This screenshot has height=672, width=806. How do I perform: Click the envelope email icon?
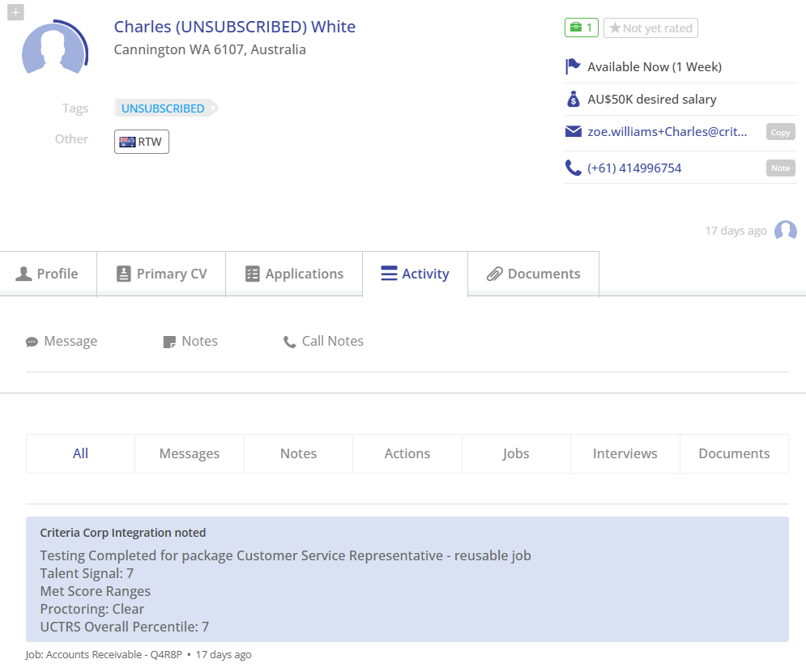click(574, 131)
